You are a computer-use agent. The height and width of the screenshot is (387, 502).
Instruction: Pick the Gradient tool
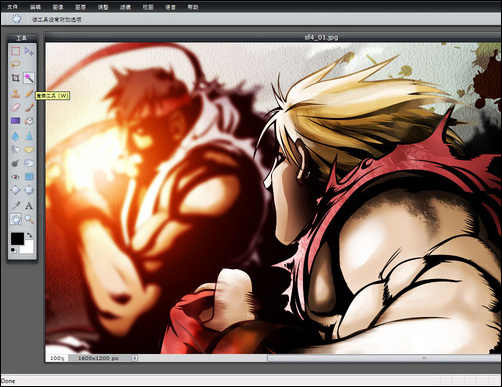(15, 120)
